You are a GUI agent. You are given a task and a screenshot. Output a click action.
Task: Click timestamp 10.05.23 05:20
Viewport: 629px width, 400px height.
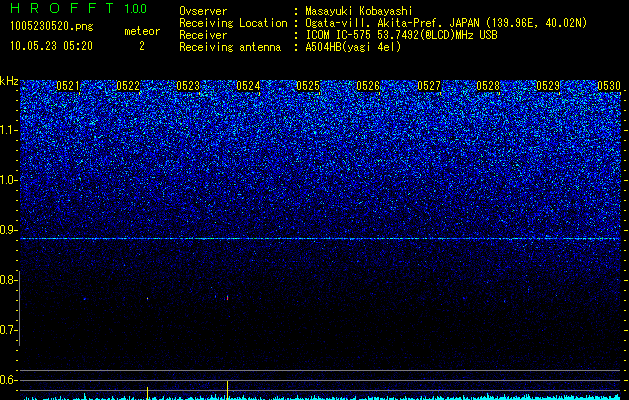(51, 46)
